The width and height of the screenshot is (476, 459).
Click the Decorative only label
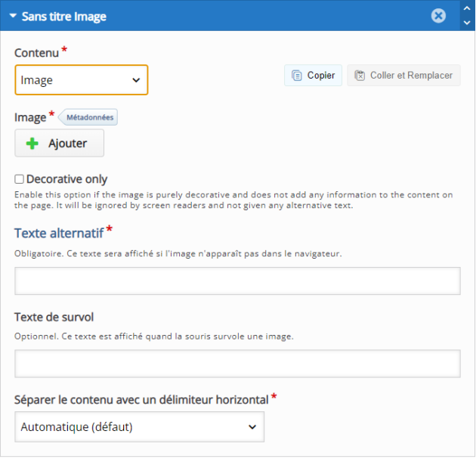[66, 179]
